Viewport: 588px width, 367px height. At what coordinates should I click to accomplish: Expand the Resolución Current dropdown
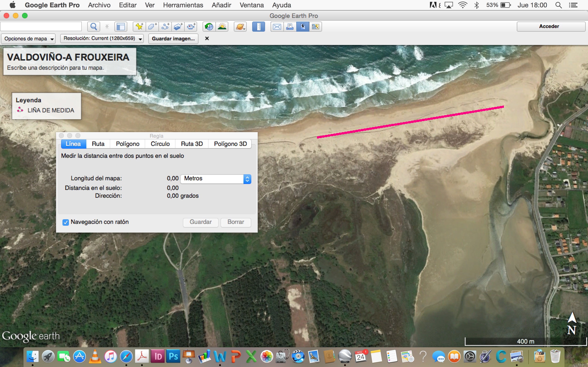[102, 38]
